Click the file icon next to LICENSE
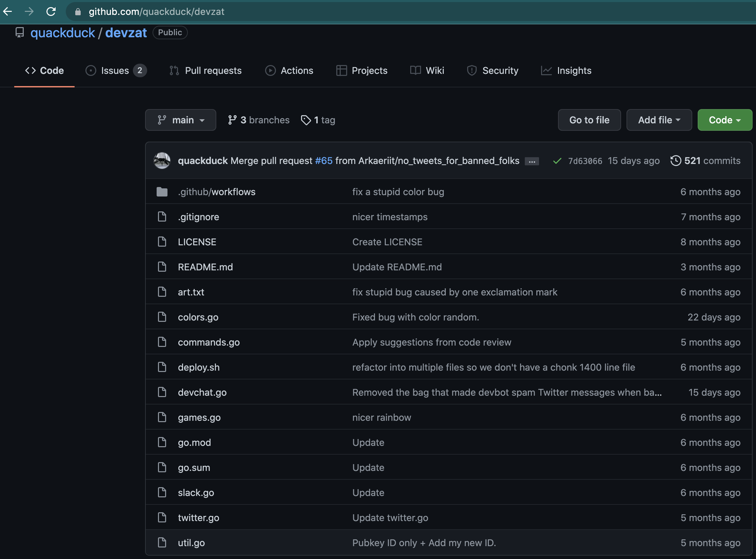Image resolution: width=756 pixels, height=559 pixels. 162,242
